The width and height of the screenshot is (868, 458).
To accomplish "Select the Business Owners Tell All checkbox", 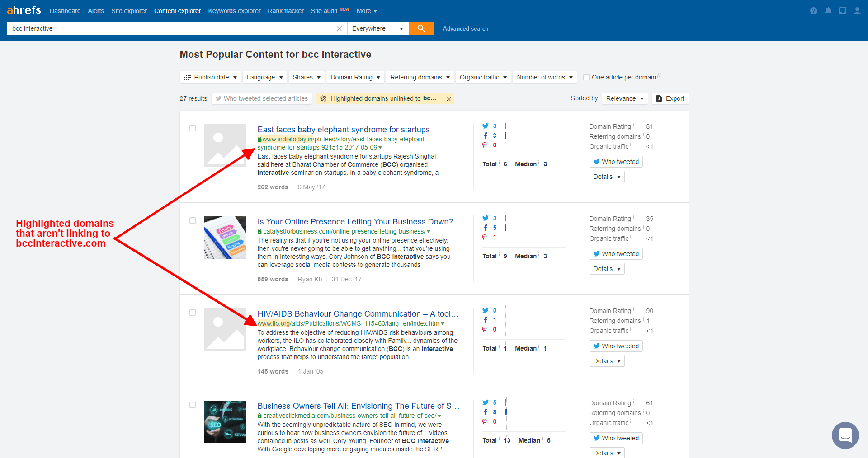I will [193, 405].
